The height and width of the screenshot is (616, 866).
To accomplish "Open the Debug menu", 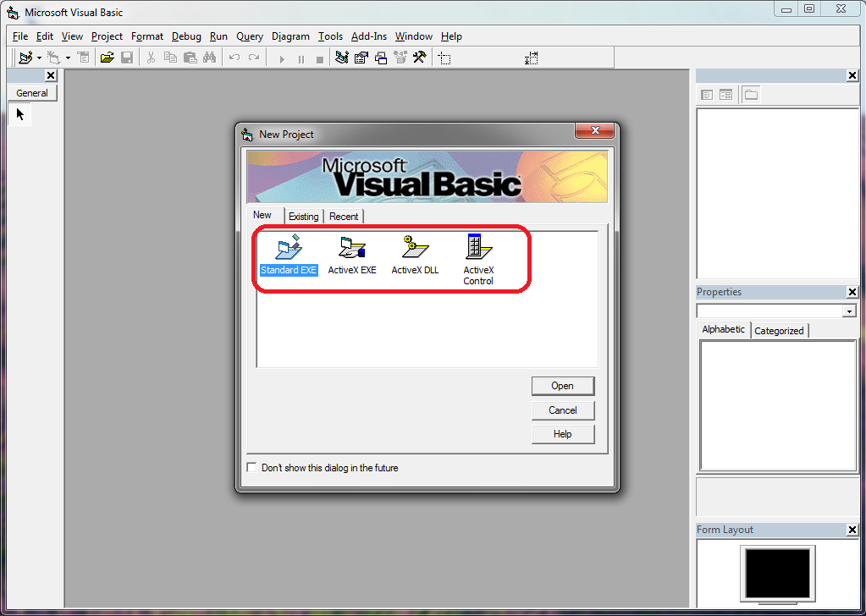I will [186, 36].
